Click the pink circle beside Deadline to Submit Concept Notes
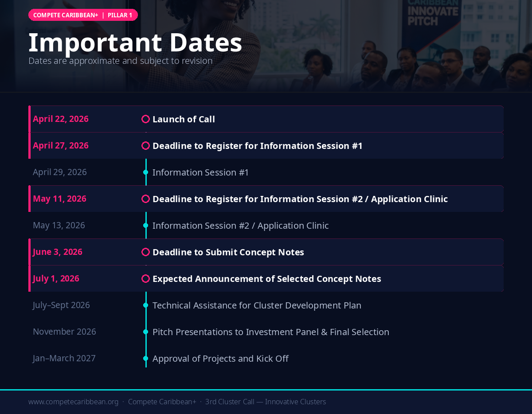Viewport: 532px width, 414px height. [145, 252]
